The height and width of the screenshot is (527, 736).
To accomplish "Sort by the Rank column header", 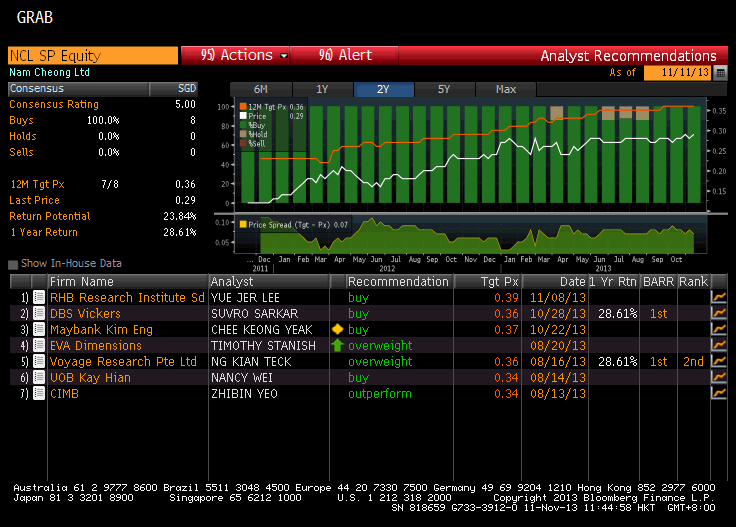I will (x=693, y=282).
